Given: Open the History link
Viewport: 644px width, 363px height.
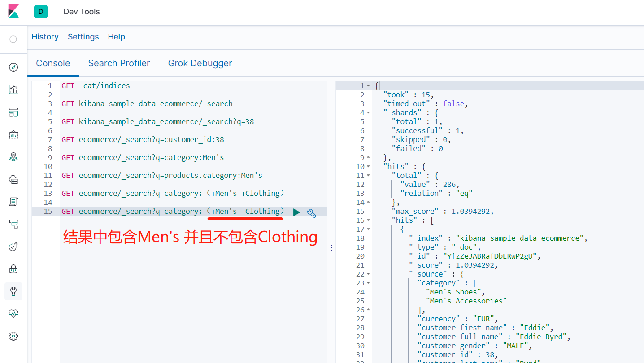Looking at the screenshot, I should click(45, 37).
